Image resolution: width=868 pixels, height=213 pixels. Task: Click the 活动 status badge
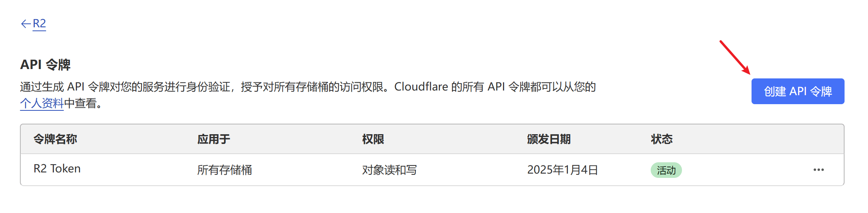tap(666, 170)
